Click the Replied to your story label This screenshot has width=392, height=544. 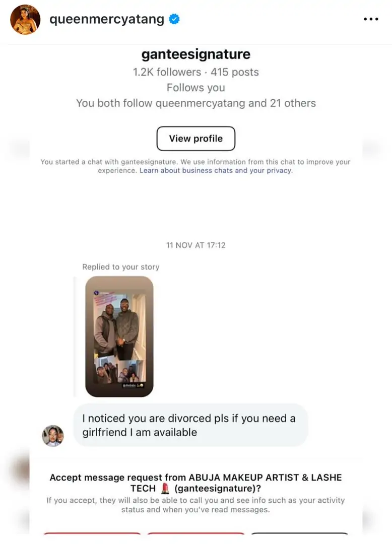[121, 267]
